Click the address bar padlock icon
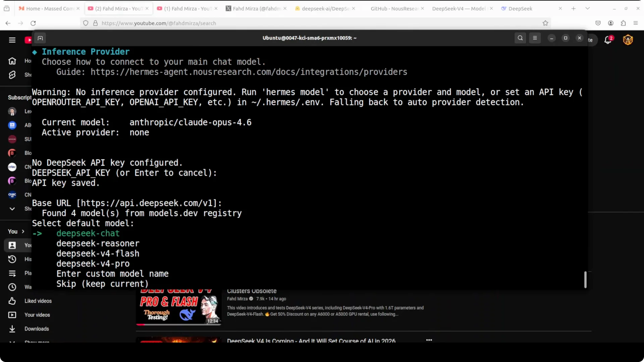 click(x=96, y=23)
